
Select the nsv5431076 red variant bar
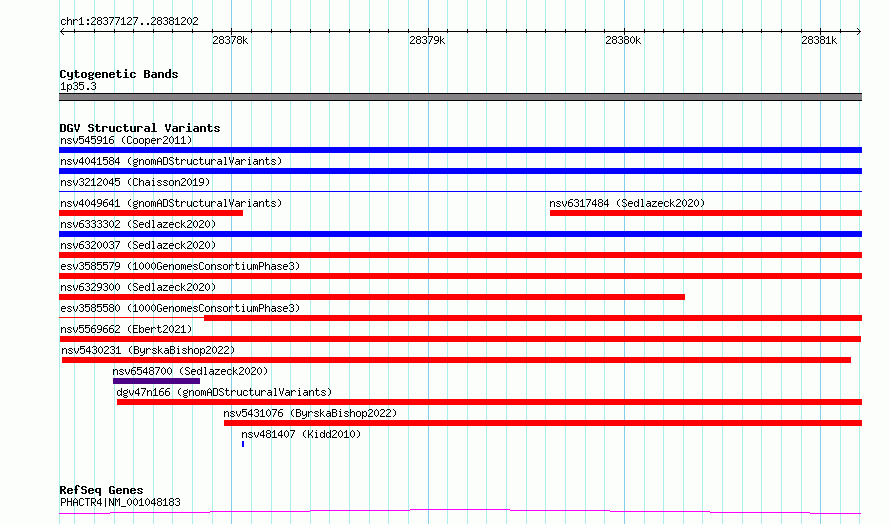pyautogui.click(x=543, y=423)
